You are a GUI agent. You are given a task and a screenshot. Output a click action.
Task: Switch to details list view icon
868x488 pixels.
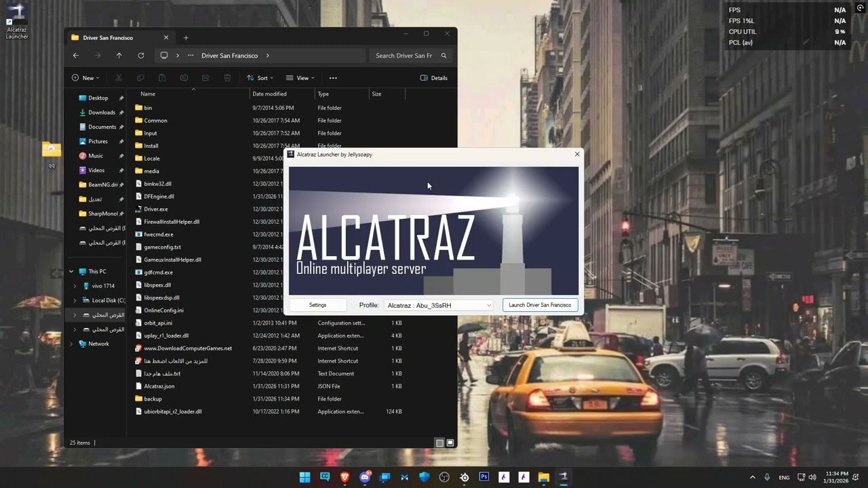point(439,443)
